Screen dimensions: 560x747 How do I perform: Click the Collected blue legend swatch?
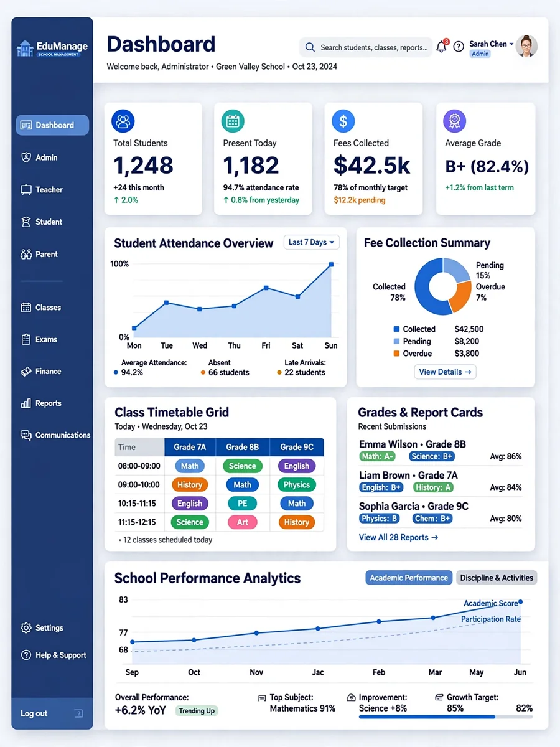coord(396,329)
